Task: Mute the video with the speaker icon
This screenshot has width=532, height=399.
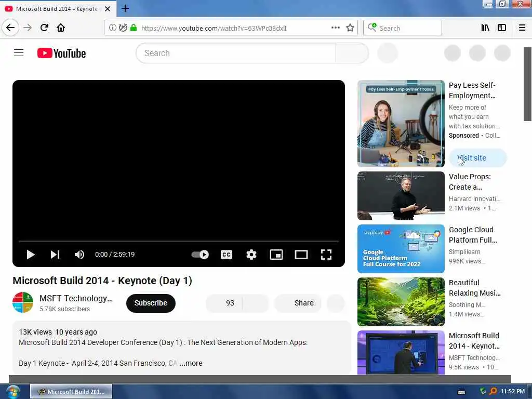Action: coord(79,255)
